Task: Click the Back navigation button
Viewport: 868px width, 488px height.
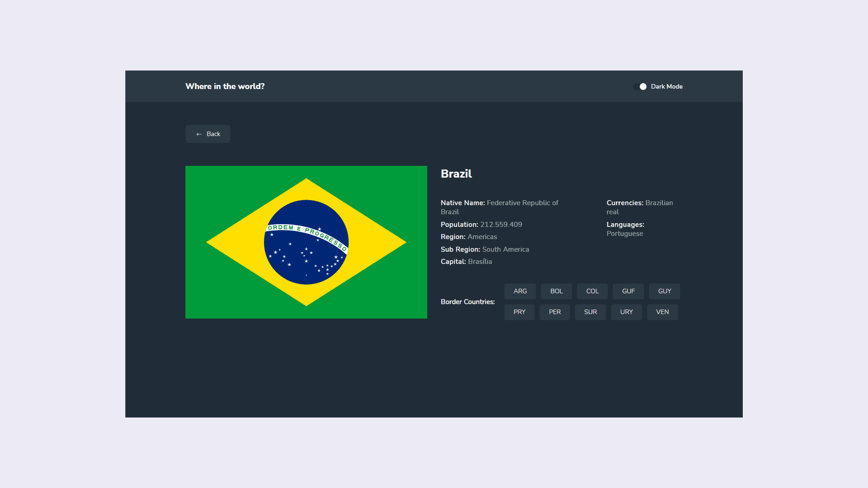Action: [x=208, y=133]
